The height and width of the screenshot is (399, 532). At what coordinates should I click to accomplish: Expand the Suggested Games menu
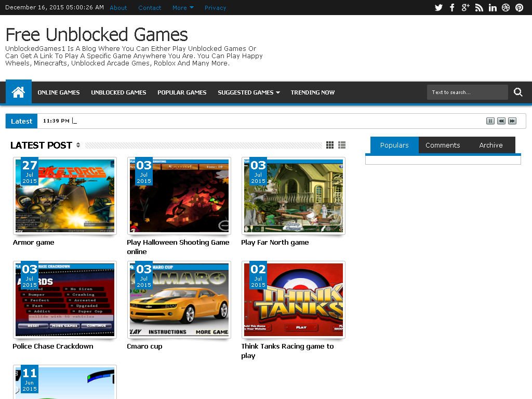[x=248, y=92]
